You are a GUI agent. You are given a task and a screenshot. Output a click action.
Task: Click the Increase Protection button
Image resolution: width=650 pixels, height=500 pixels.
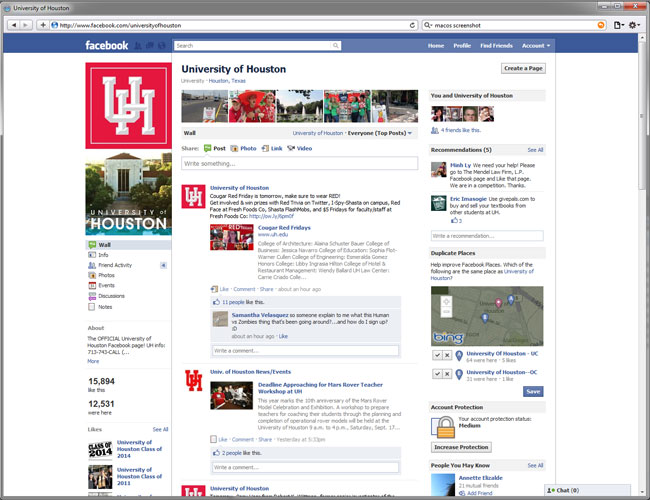(x=461, y=447)
